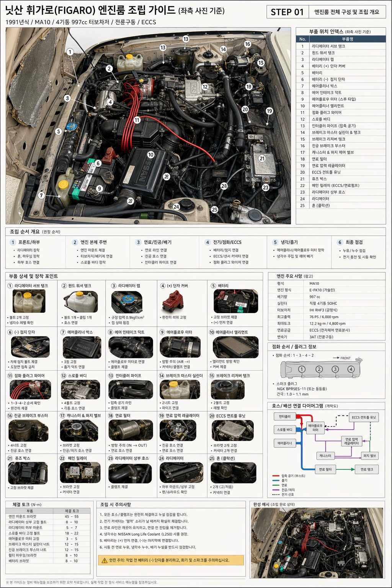The image size is (392, 588).
Task: Click the red 압축 공기 legend line
Action: tap(276, 476)
